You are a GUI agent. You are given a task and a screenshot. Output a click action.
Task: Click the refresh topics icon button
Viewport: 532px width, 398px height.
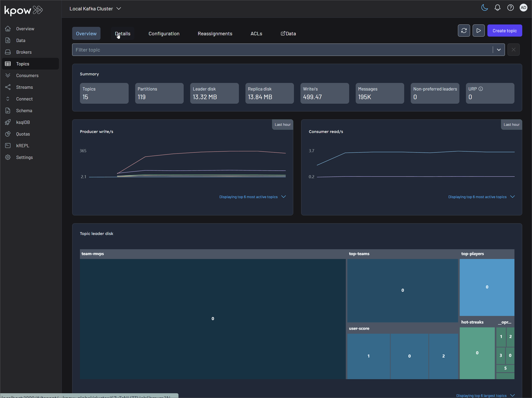[464, 31]
